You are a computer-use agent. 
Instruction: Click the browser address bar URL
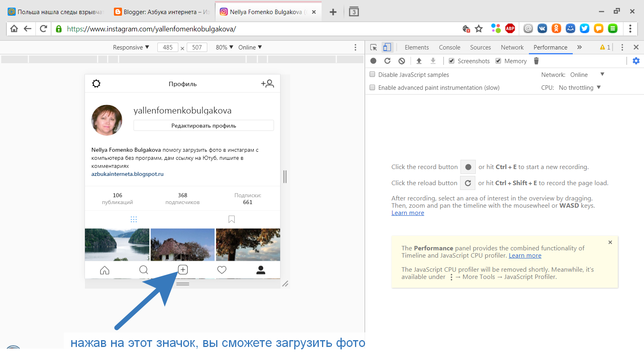(151, 29)
